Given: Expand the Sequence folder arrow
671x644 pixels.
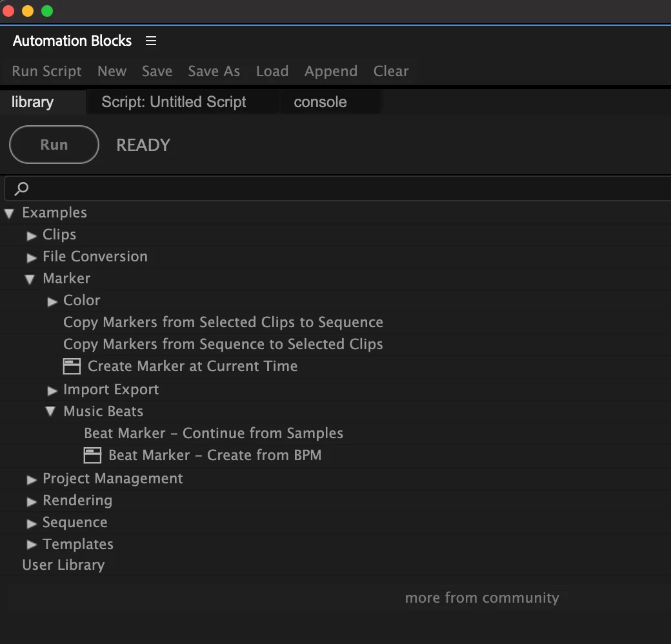Looking at the screenshot, I should click(31, 523).
